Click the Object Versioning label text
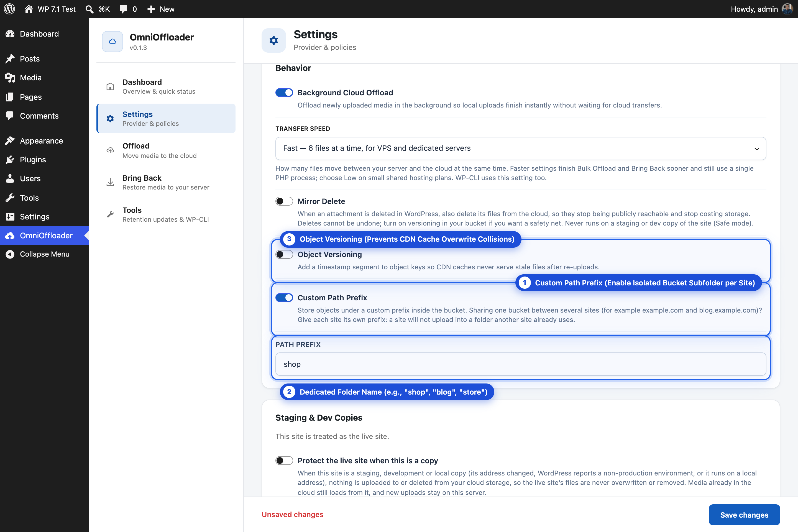 329,254
